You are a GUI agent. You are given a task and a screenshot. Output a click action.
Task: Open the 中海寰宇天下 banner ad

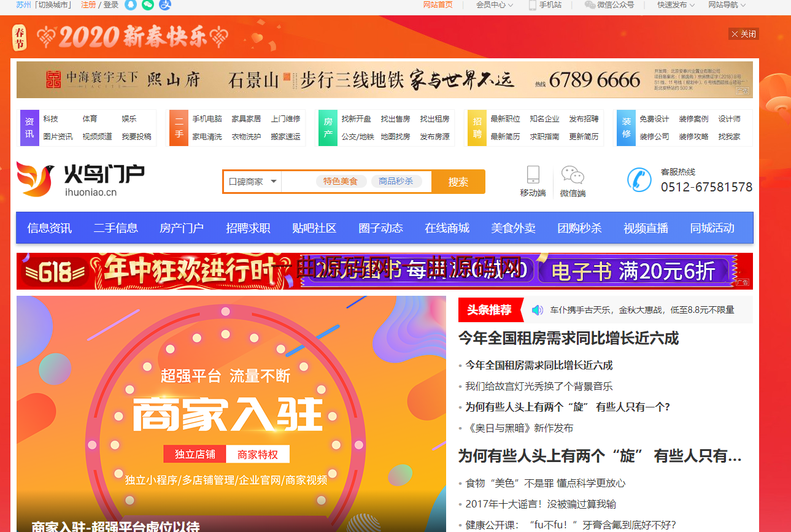[385, 80]
